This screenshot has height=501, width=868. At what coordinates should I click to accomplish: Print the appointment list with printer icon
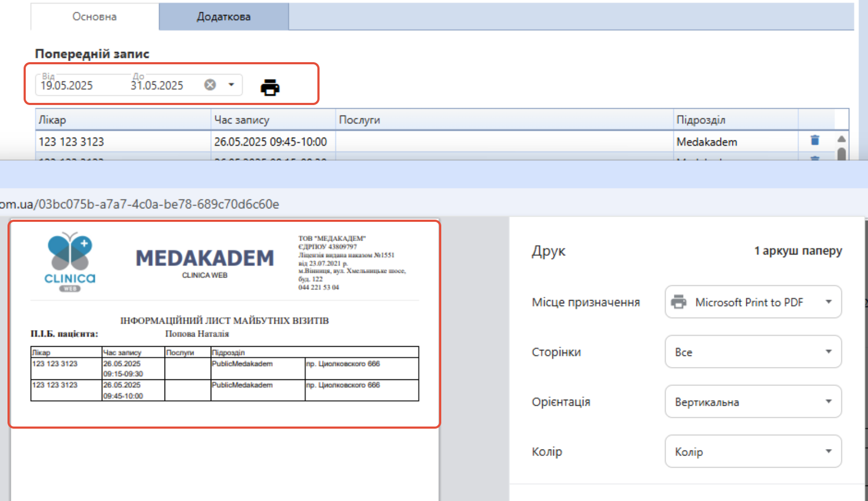coord(270,87)
